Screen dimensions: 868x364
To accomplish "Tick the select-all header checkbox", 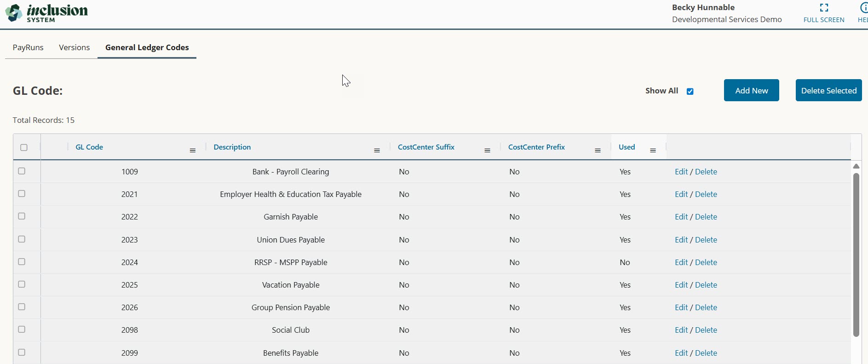I will pos(24,147).
